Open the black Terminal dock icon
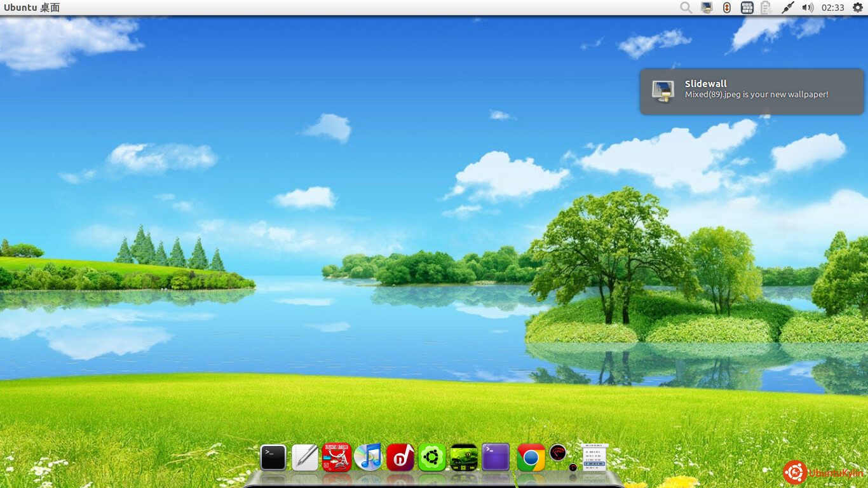 tap(273, 457)
